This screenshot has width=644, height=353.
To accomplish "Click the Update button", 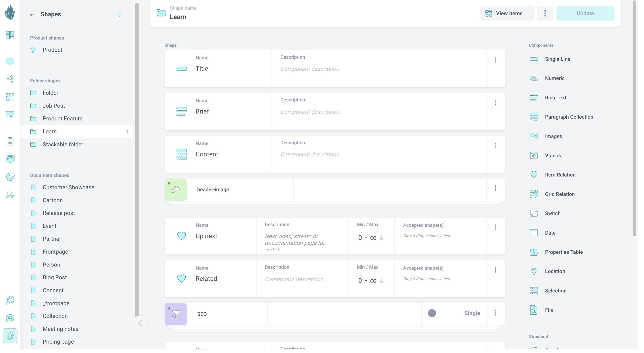I will click(x=585, y=13).
